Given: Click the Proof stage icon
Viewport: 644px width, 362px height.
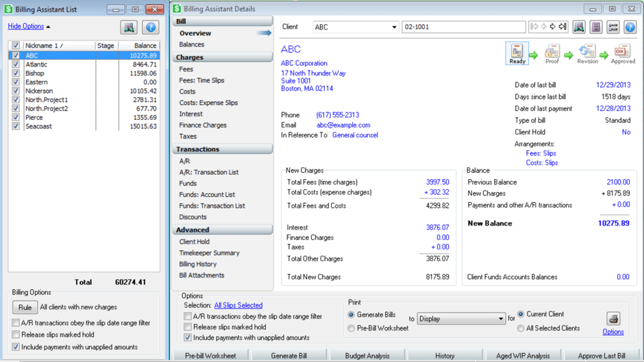Looking at the screenshot, I should pos(552,53).
